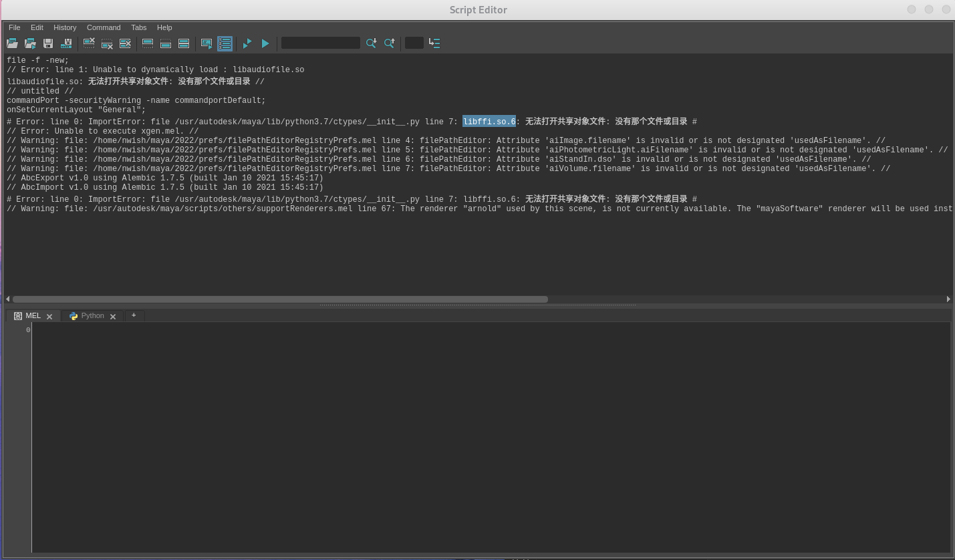Image resolution: width=955 pixels, height=560 pixels.
Task: Click the Save Script icon
Action: [x=48, y=43]
